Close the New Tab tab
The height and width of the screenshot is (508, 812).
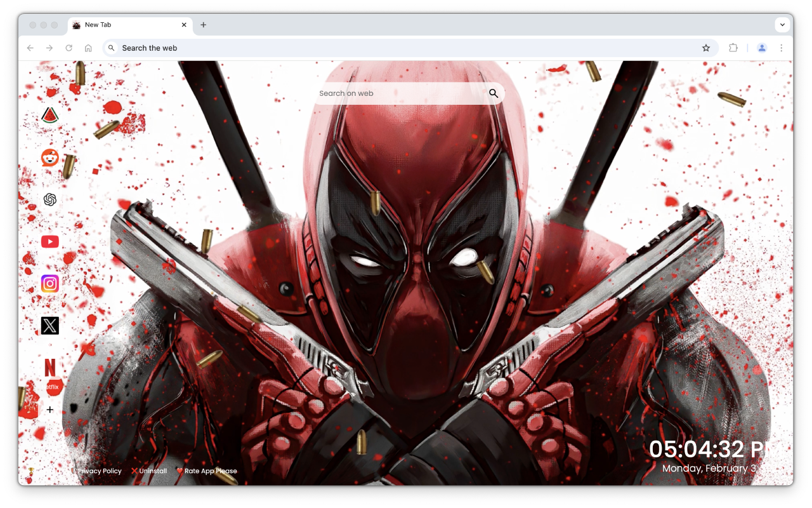184,25
